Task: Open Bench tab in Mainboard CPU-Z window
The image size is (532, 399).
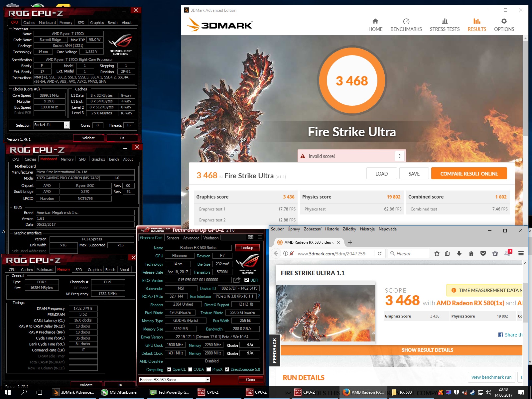Action: [x=114, y=159]
